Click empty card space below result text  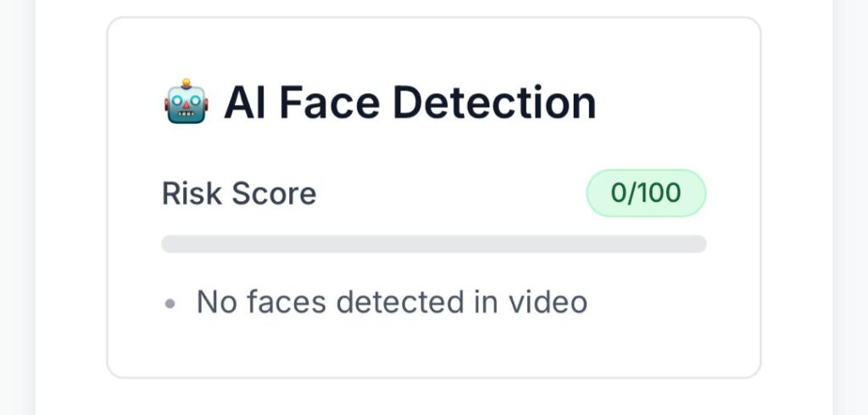[x=433, y=348]
